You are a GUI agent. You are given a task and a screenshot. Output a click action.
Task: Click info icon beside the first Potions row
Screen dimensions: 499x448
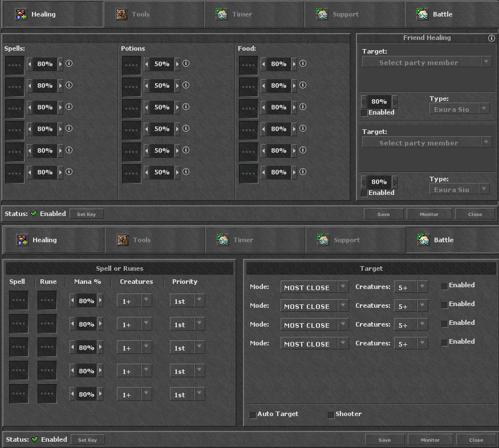(186, 64)
